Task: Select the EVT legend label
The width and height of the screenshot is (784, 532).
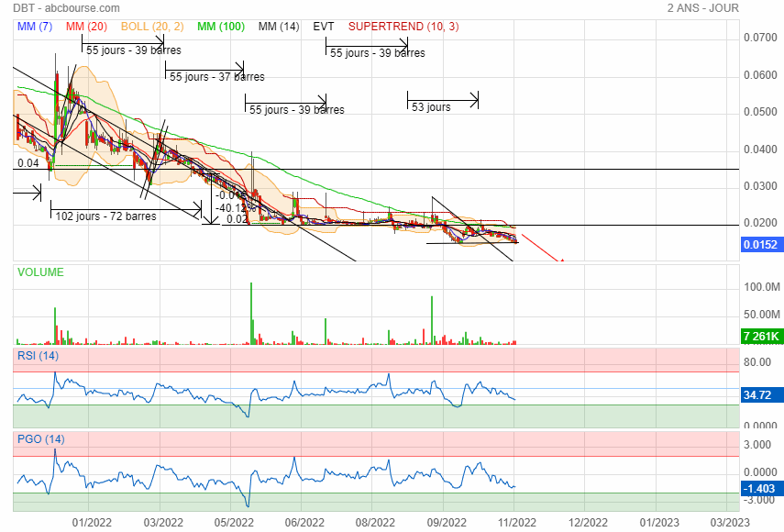Action: pos(324,27)
